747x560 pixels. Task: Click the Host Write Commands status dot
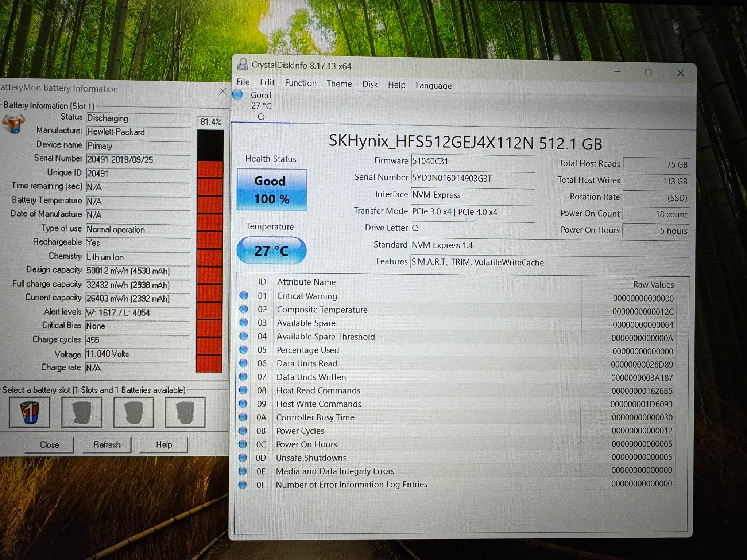(243, 404)
